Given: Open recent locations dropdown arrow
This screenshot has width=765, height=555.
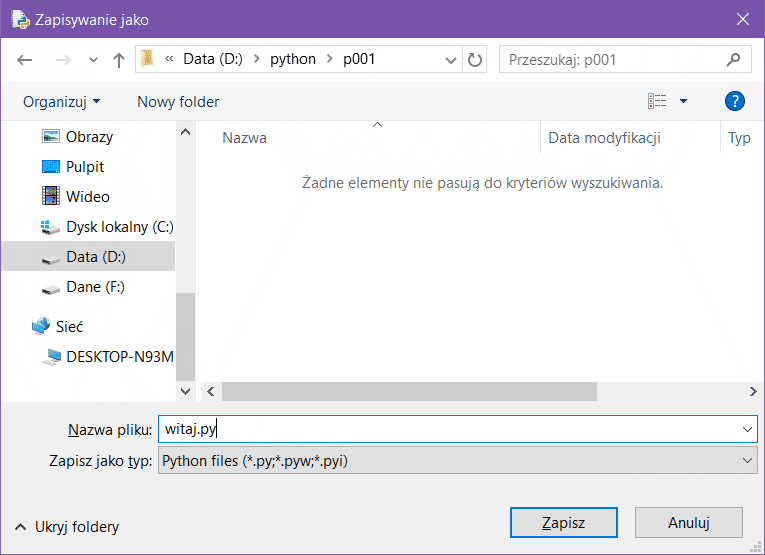Looking at the screenshot, I should [x=93, y=60].
